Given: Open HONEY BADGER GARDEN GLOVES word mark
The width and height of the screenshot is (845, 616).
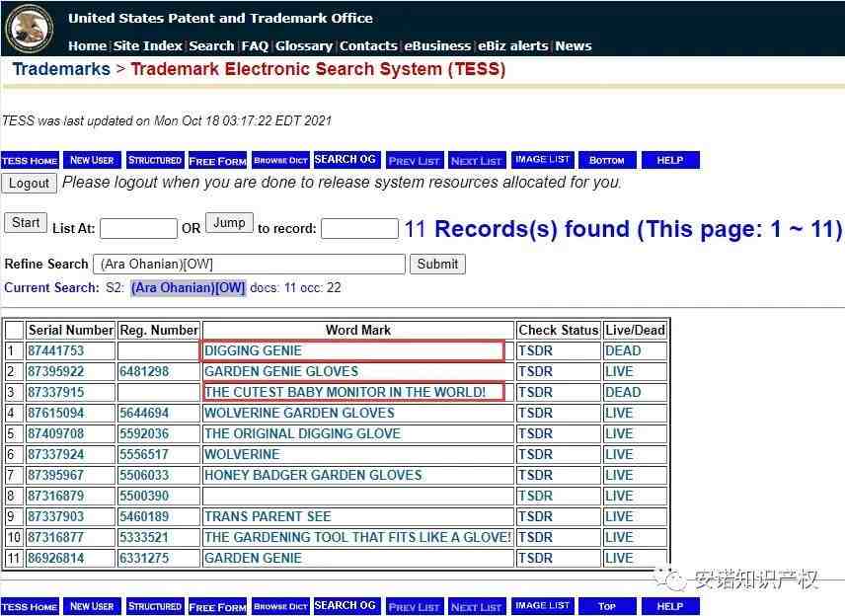Looking at the screenshot, I should click(313, 475).
